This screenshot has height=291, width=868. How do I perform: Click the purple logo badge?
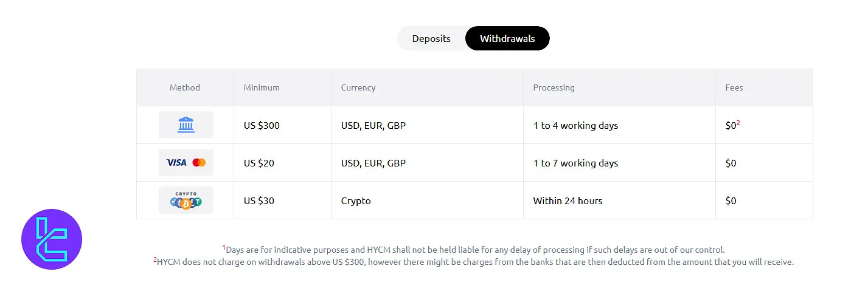52,239
